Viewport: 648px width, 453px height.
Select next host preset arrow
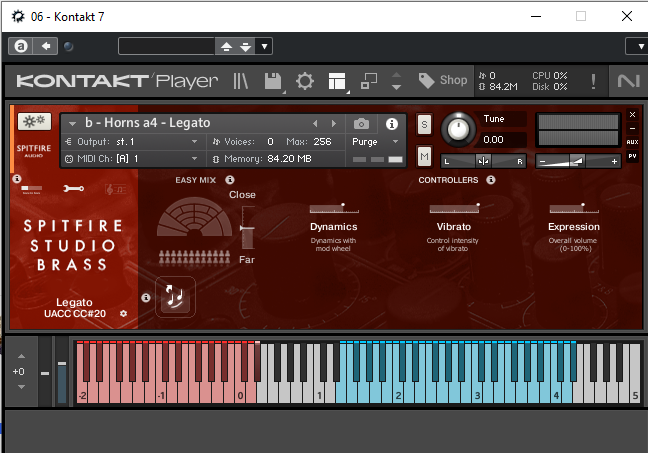coord(245,46)
